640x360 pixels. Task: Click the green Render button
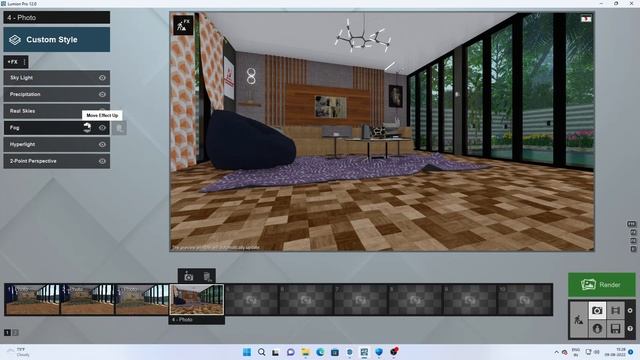tap(602, 284)
